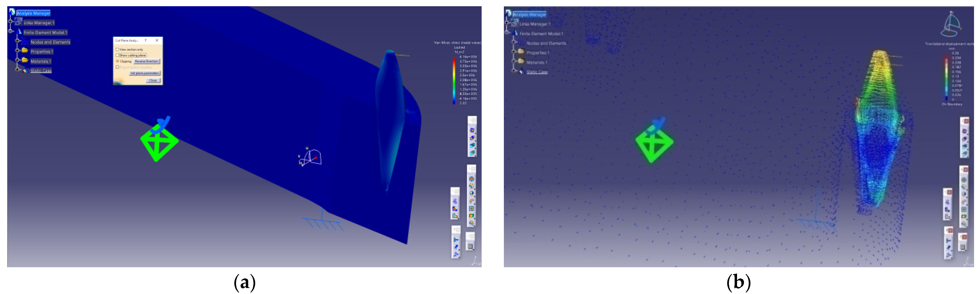Click Close in the Cut Plane dialog
This screenshot has width=980, height=294.
coord(153,80)
